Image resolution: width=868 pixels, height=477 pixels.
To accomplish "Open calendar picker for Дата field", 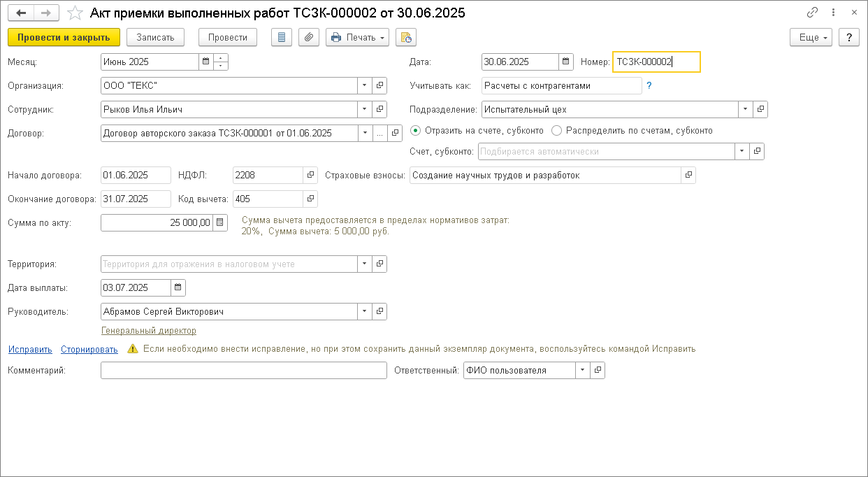I will coord(567,62).
